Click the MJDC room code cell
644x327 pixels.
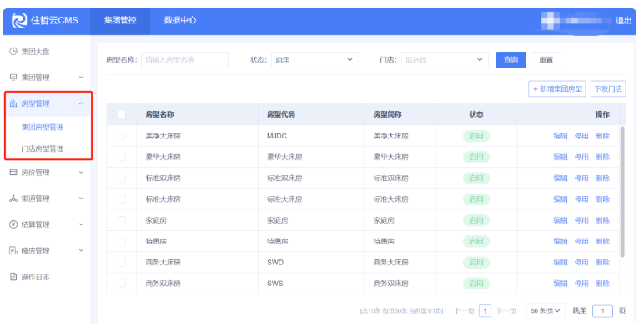pos(277,136)
